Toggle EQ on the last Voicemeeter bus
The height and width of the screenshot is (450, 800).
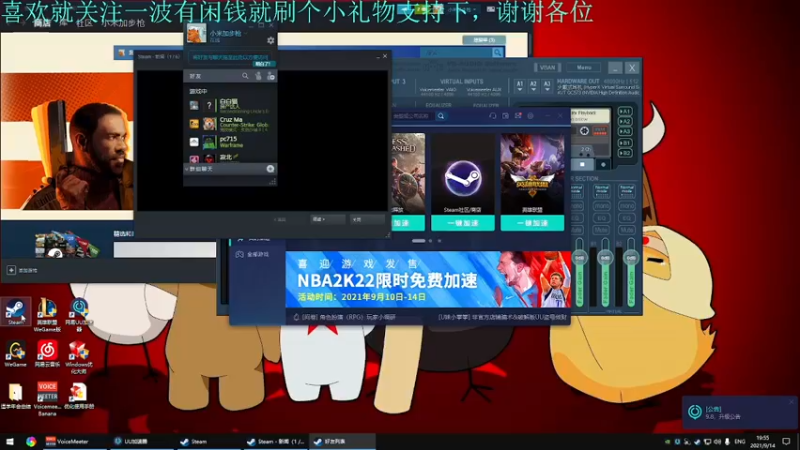click(x=627, y=218)
